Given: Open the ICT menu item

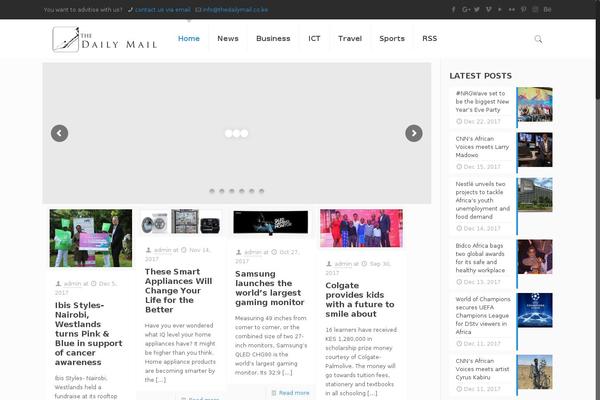Looking at the screenshot, I should (314, 39).
